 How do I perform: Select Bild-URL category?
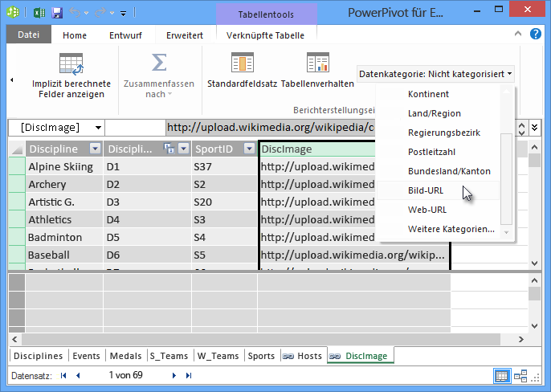pos(438,190)
